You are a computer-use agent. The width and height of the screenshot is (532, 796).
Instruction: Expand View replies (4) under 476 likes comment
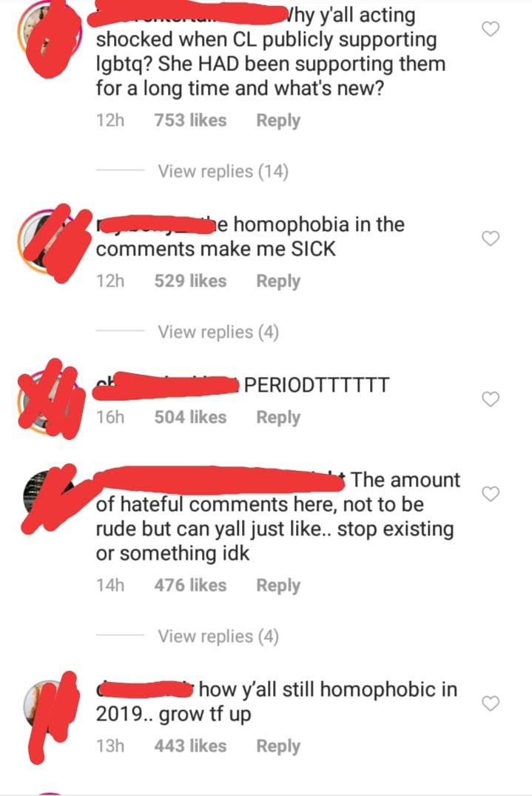point(218,636)
